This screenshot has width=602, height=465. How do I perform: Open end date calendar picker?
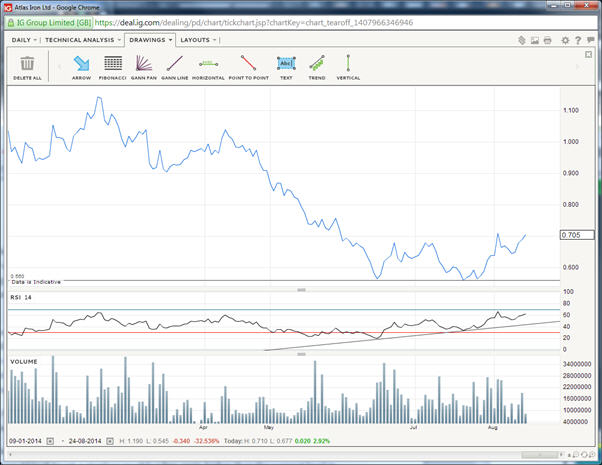109,441
